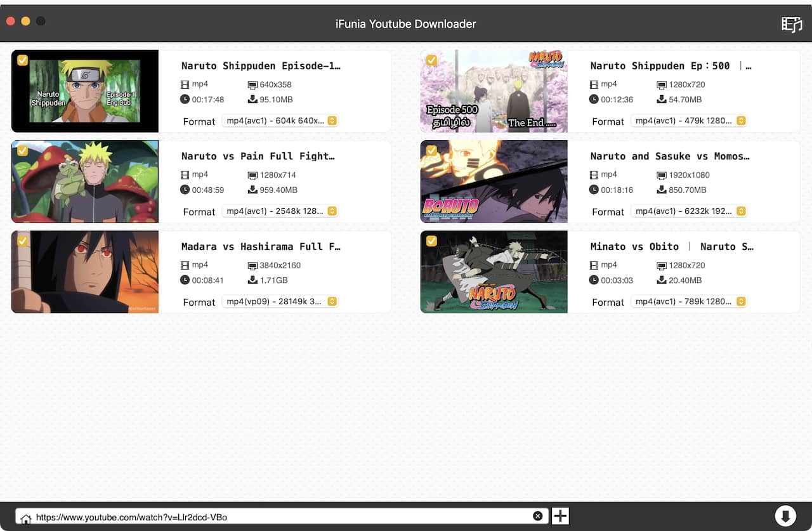Click the Naruto and Sasuke vs Momoshiki thumbnail
The height and width of the screenshot is (531, 812).
click(x=494, y=181)
